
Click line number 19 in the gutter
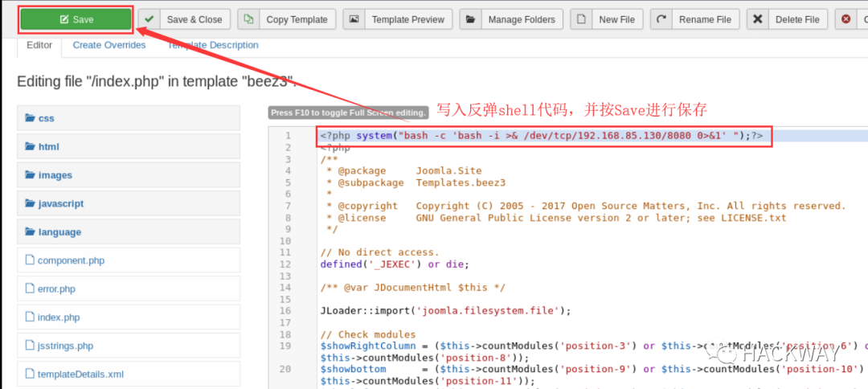click(x=285, y=346)
